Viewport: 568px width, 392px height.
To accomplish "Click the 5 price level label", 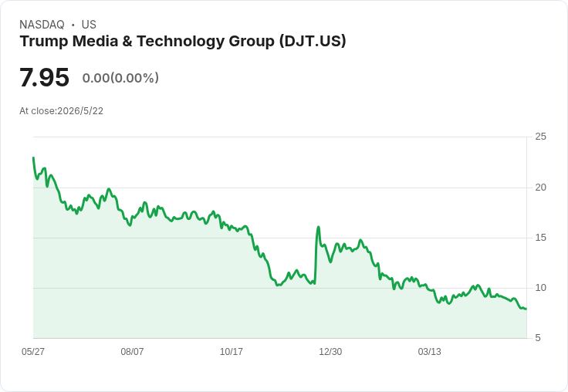I will (x=538, y=338).
